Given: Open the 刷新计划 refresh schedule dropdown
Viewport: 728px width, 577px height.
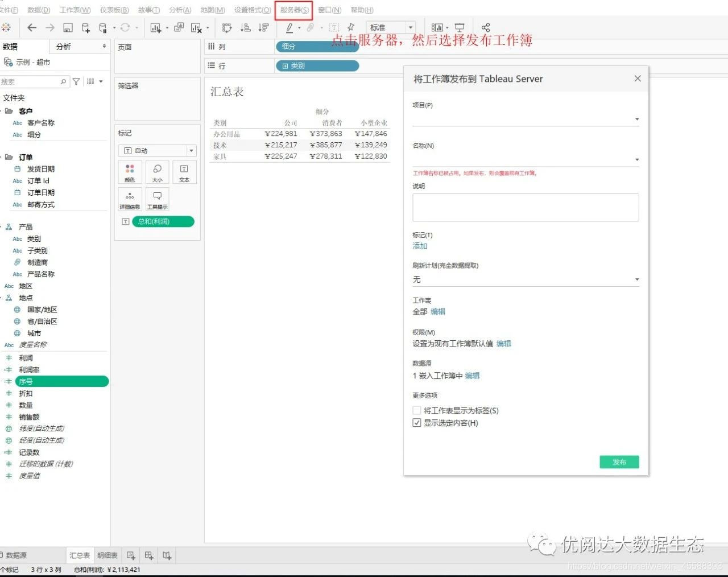Looking at the screenshot, I should point(526,279).
